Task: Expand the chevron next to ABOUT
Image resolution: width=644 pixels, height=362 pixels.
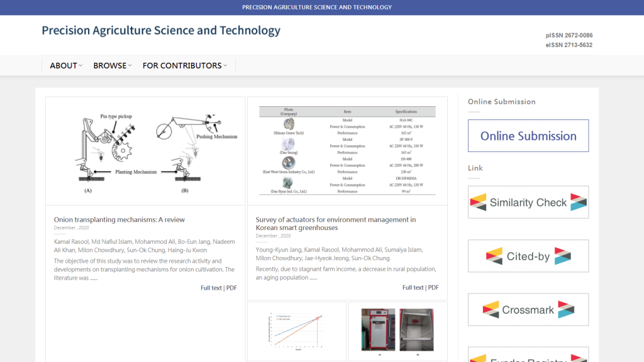Action: coord(80,65)
